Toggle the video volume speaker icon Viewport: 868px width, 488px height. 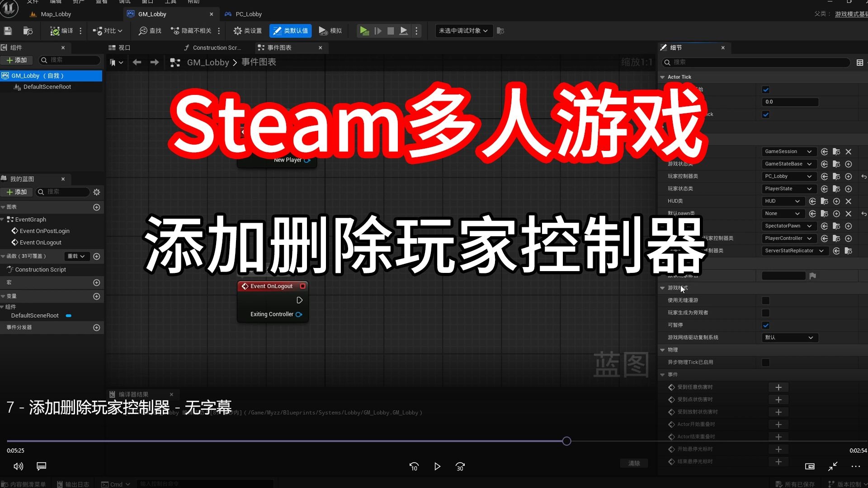tap(18, 466)
